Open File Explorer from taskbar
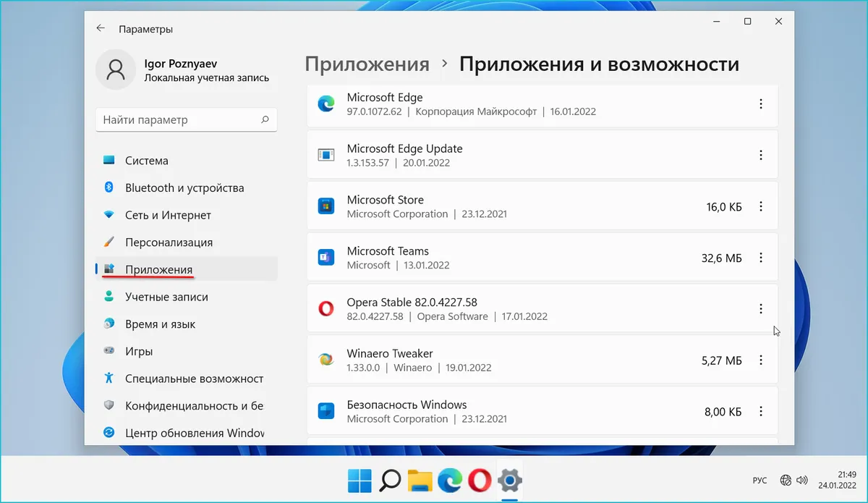This screenshot has width=868, height=503. (x=420, y=480)
